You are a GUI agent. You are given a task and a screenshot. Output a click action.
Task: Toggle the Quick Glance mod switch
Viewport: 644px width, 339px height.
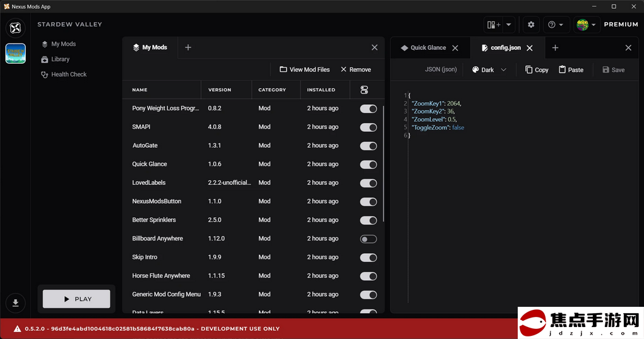pyautogui.click(x=369, y=165)
